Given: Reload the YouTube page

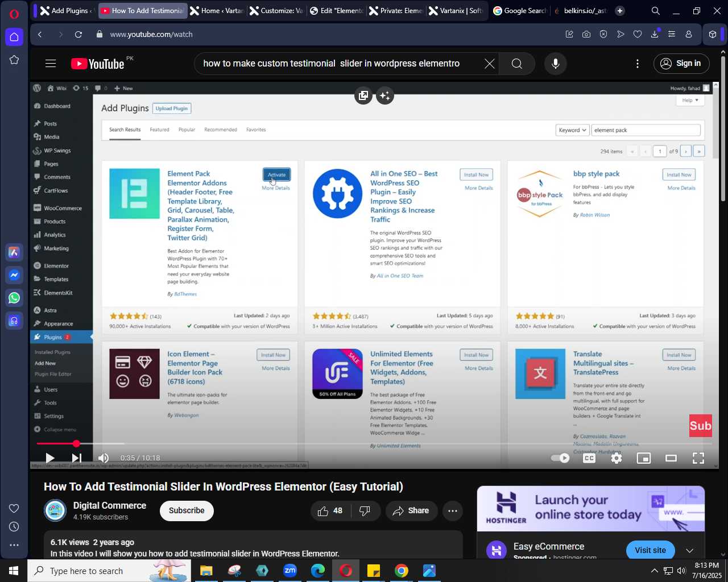Looking at the screenshot, I should point(78,35).
